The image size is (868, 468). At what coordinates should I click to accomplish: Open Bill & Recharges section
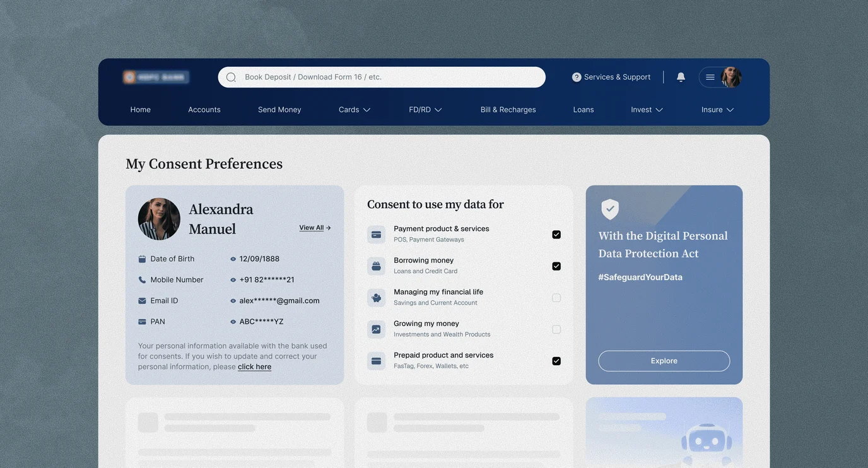(x=508, y=110)
